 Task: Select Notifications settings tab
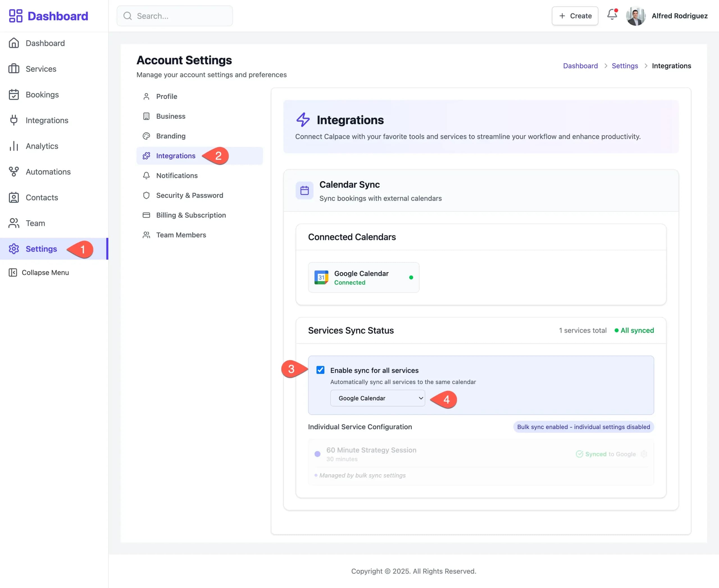point(177,176)
